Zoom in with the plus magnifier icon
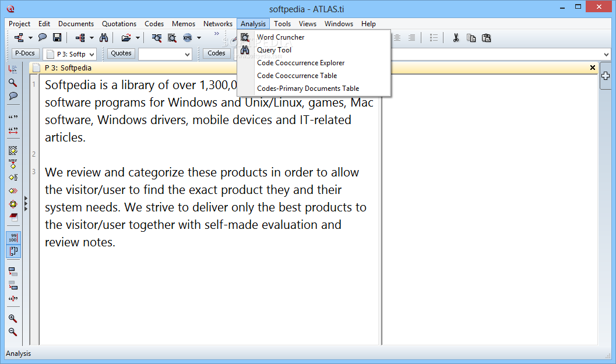616x364 pixels. click(13, 319)
